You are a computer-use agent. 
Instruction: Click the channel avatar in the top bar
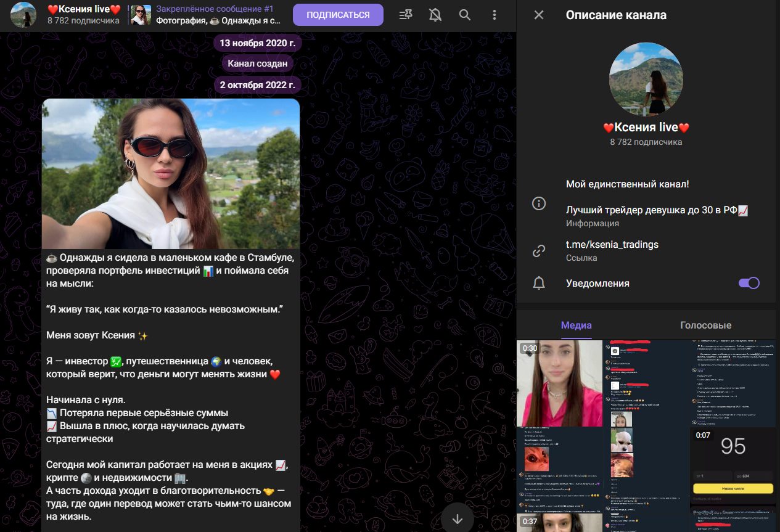click(x=23, y=14)
